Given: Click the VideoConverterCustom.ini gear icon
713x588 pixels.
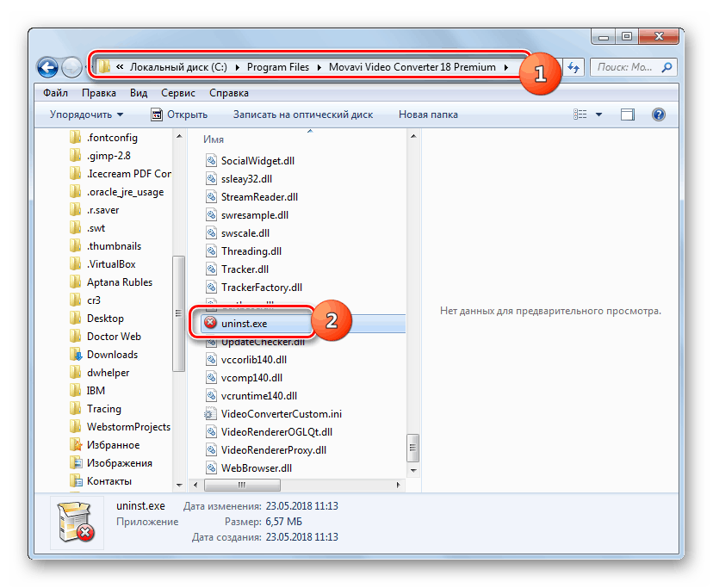Looking at the screenshot, I should tap(210, 414).
